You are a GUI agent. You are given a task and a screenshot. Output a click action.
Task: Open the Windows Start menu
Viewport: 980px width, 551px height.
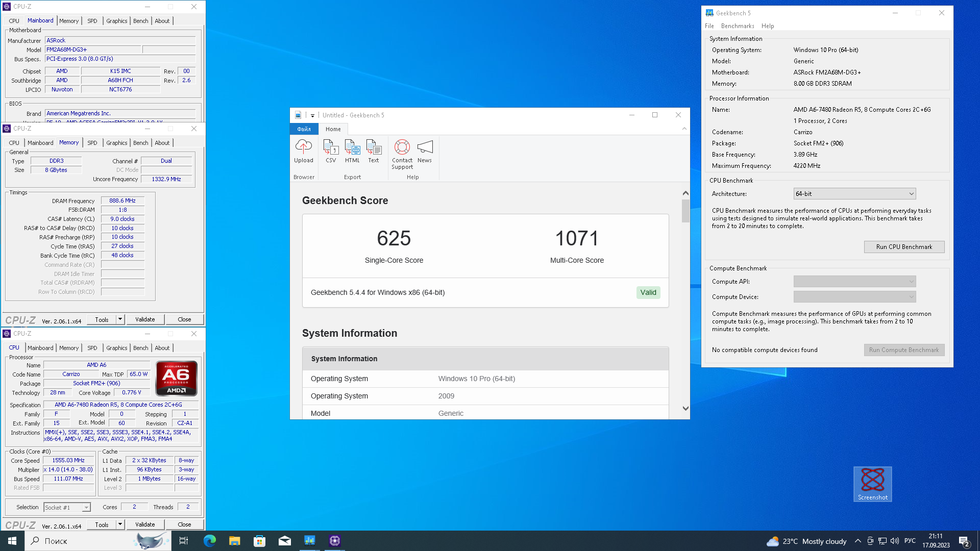pyautogui.click(x=12, y=541)
